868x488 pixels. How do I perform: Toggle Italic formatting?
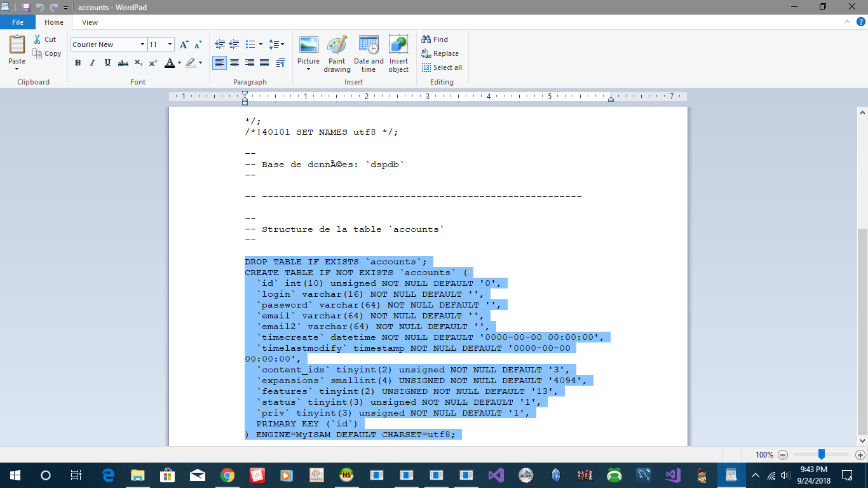click(93, 63)
